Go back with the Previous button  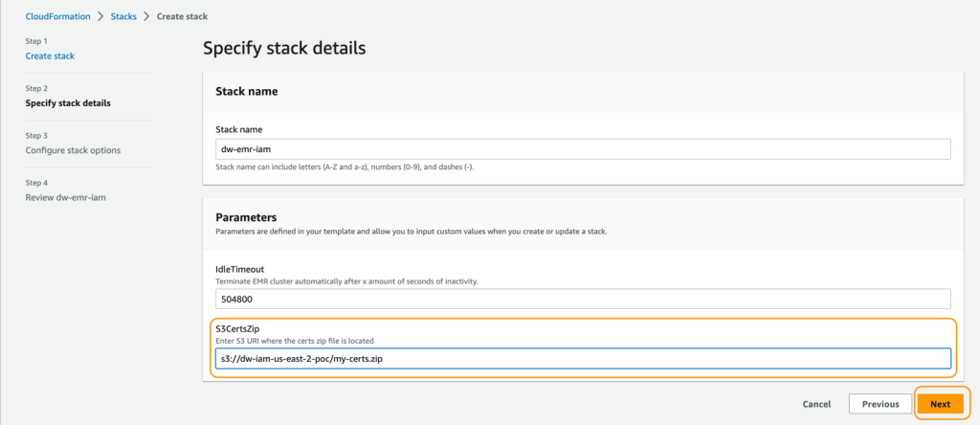pyautogui.click(x=880, y=404)
